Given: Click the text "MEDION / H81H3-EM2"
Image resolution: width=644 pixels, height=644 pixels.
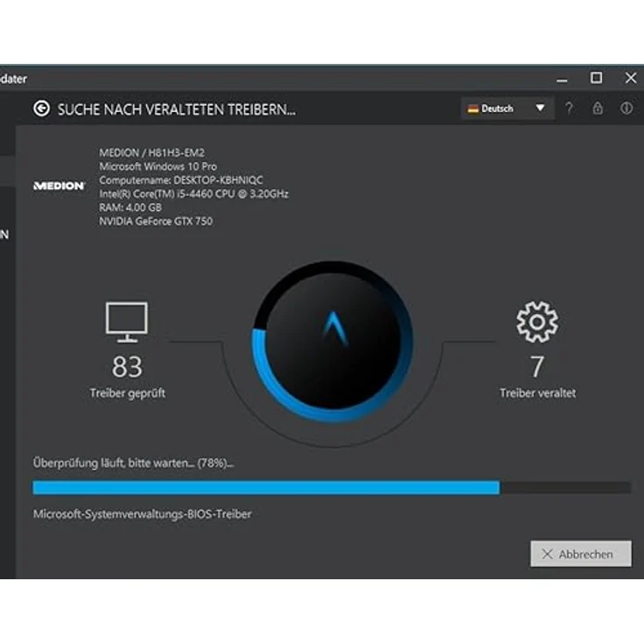Looking at the screenshot, I should pyautogui.click(x=151, y=153).
